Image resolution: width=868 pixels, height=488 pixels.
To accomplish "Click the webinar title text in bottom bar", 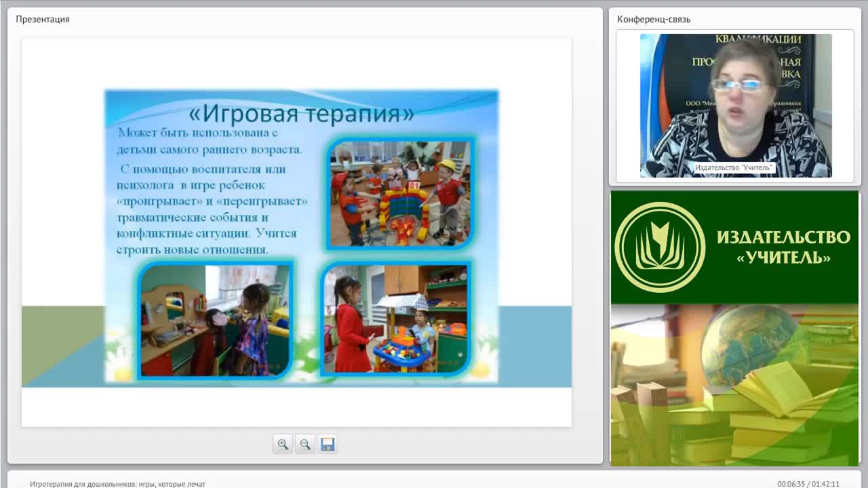I will tap(117, 484).
